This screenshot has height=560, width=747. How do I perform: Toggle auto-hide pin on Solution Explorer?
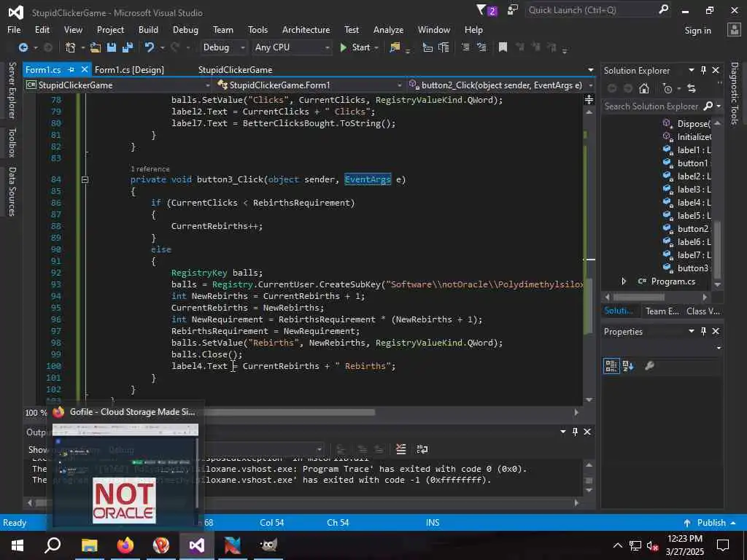[x=704, y=71]
